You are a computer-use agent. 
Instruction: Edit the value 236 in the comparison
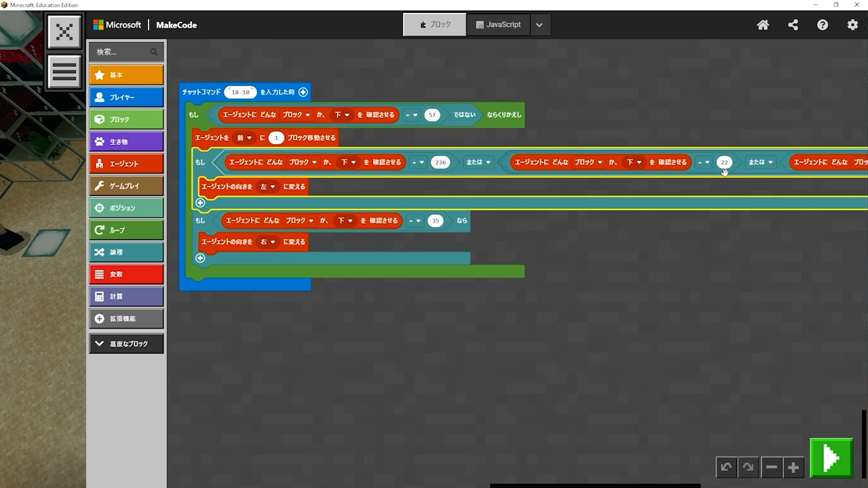[x=440, y=163]
